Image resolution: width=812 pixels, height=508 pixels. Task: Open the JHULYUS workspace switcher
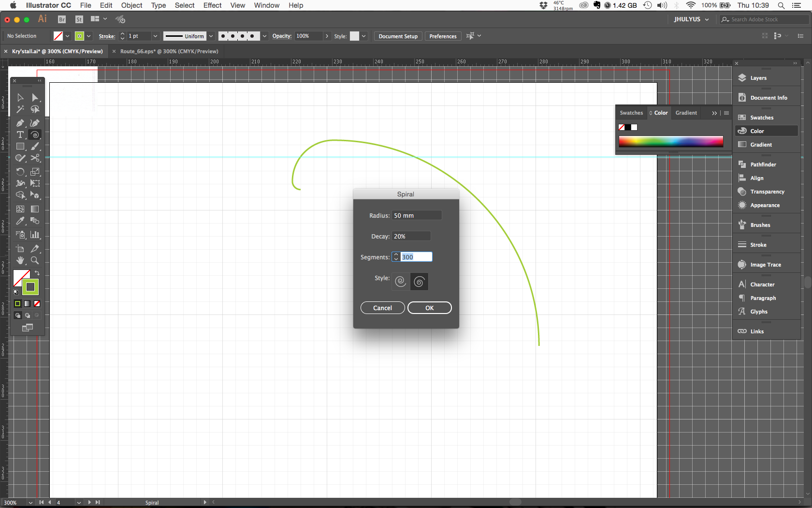692,19
